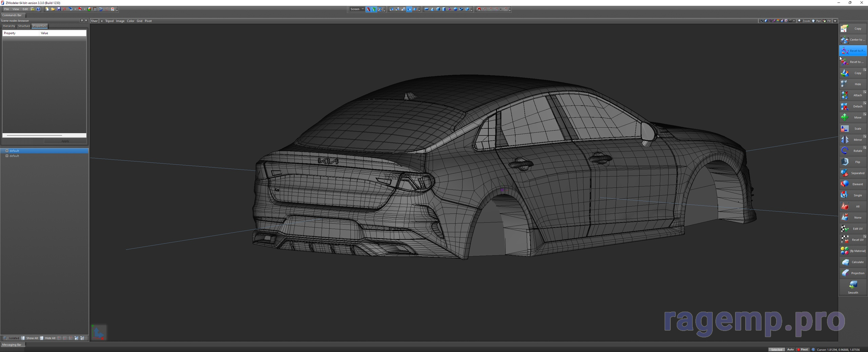Open the File menu
Screen dimensions: 868x352
(6, 9)
